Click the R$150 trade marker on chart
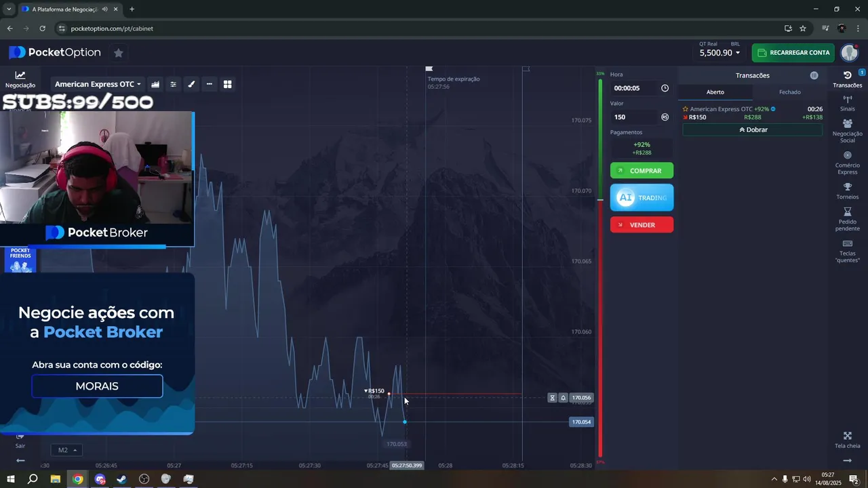This screenshot has height=488, width=868. click(374, 391)
